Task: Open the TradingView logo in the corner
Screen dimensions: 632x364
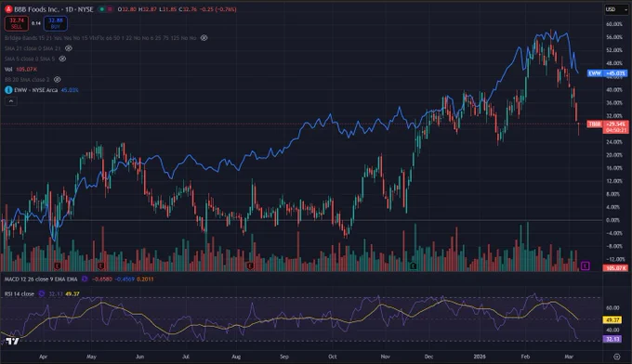Action: point(12,341)
